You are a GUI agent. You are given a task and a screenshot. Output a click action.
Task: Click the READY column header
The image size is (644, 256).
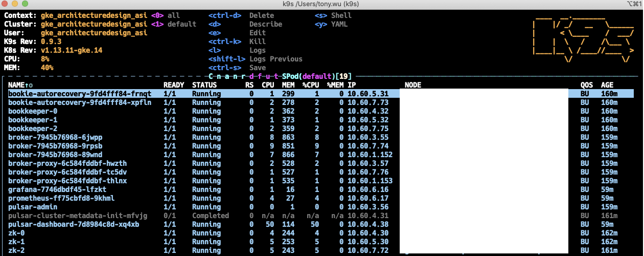coord(174,85)
